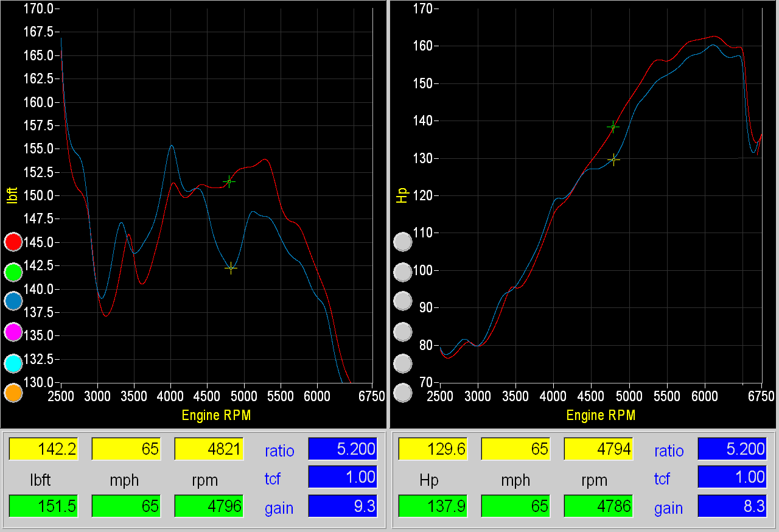Toggle the red run color button
The height and width of the screenshot is (532, 779).
tap(13, 242)
